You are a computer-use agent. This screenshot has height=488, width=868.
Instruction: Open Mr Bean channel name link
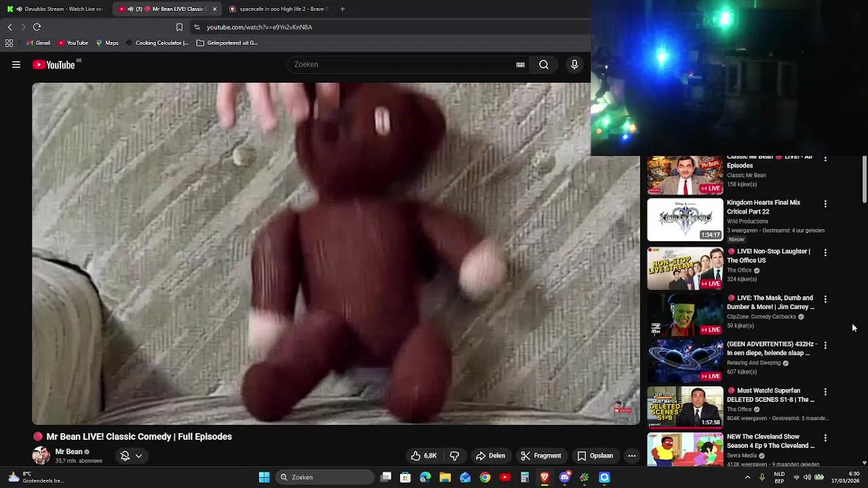click(68, 451)
